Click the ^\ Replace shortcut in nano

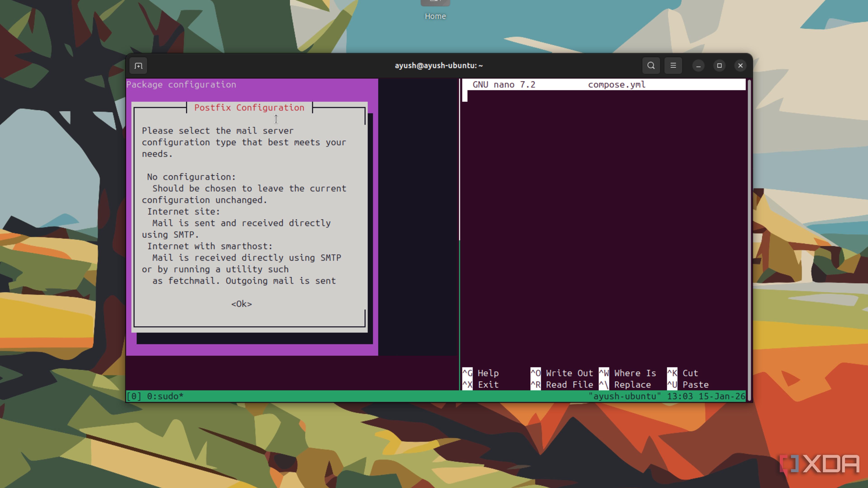pos(625,384)
